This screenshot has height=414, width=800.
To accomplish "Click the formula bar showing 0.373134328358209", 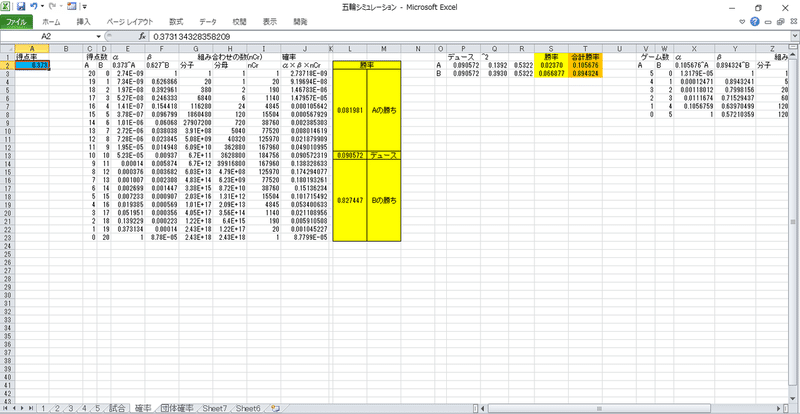I will [469, 37].
